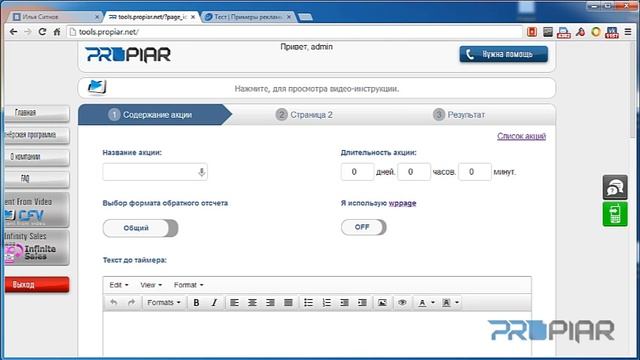Focus the minutes duration field
Viewport: 640px width, 360px height.
coord(475,172)
